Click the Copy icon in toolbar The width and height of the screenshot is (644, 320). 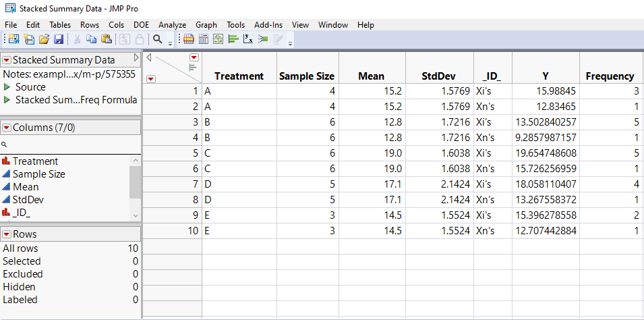click(x=92, y=39)
